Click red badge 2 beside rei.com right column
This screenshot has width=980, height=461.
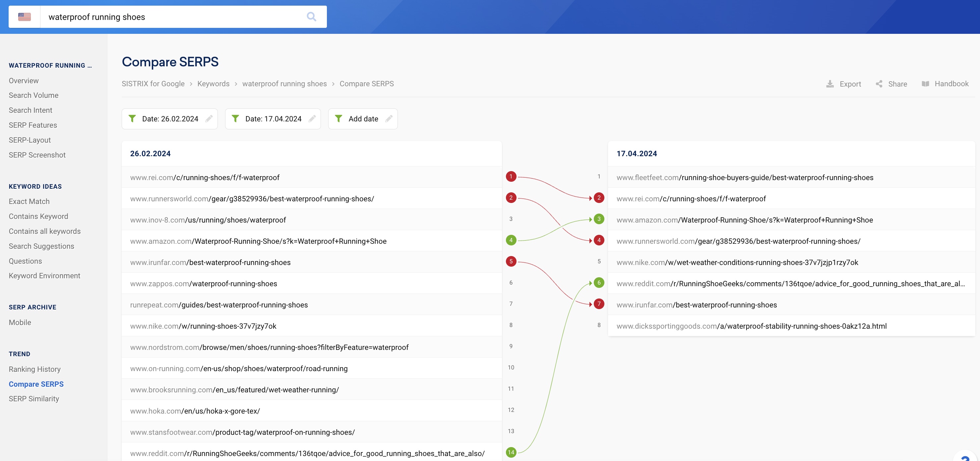(x=599, y=198)
